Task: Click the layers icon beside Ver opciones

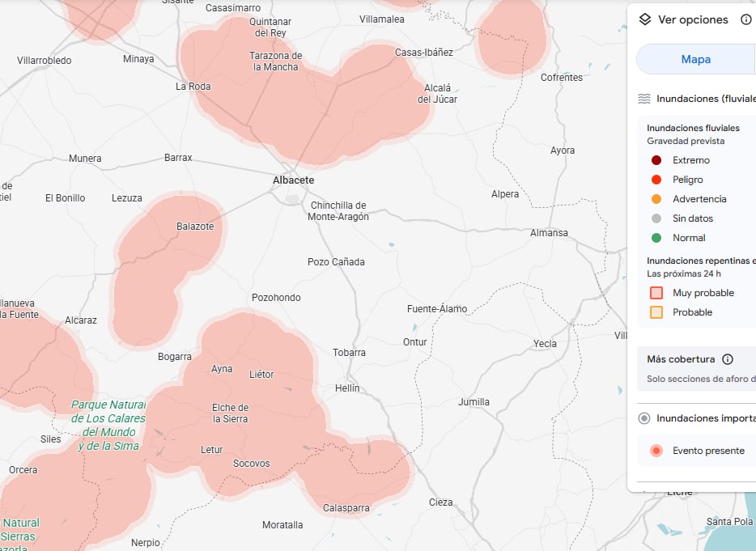Action: tap(645, 19)
